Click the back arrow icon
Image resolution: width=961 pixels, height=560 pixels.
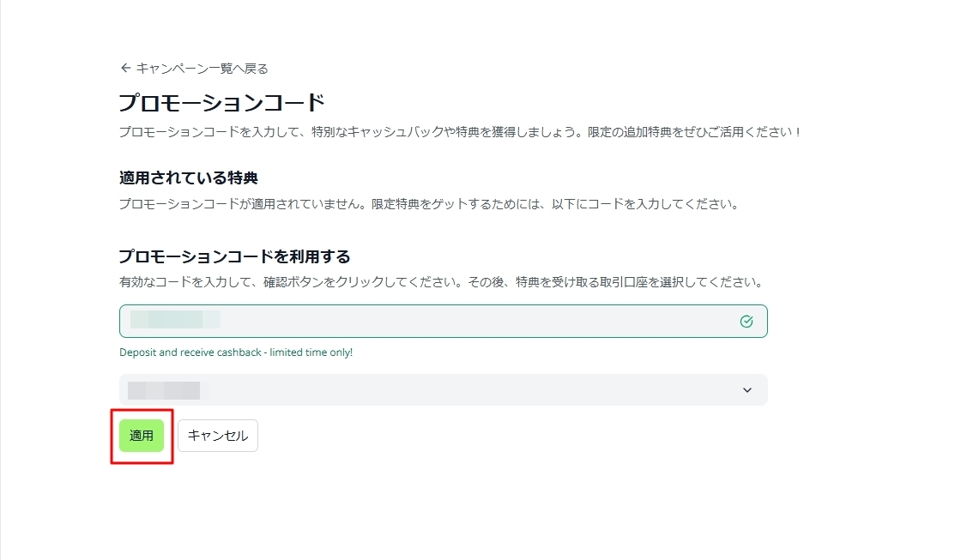click(x=125, y=68)
